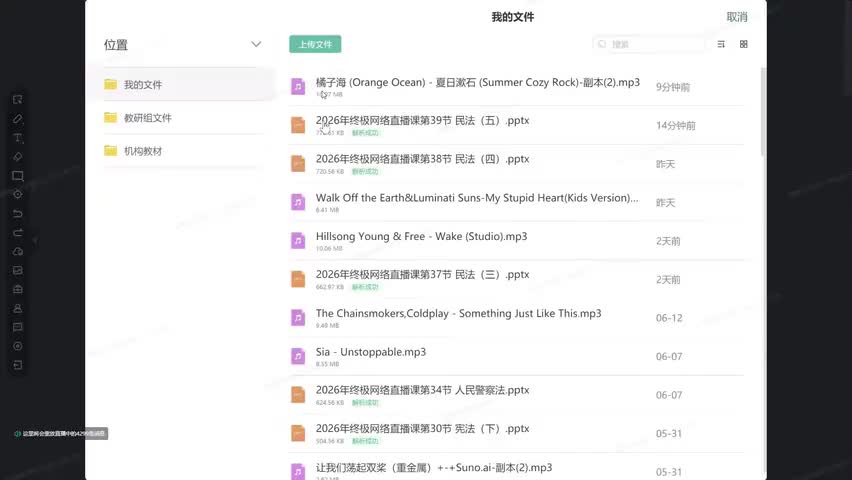This screenshot has height=480, width=852.
Task: Focus the 搜索 search field
Action: pyautogui.click(x=649, y=44)
